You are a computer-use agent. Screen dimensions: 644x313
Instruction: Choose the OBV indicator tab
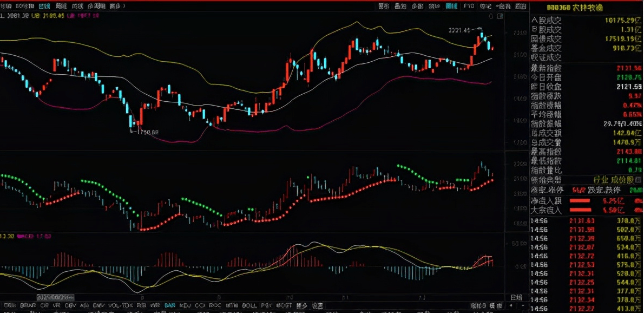click(70, 305)
